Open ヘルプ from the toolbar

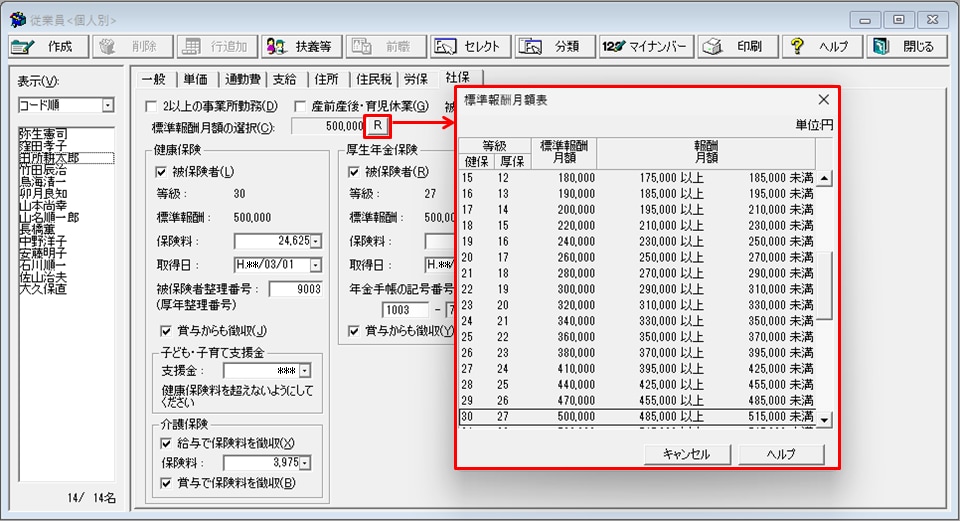pos(820,47)
